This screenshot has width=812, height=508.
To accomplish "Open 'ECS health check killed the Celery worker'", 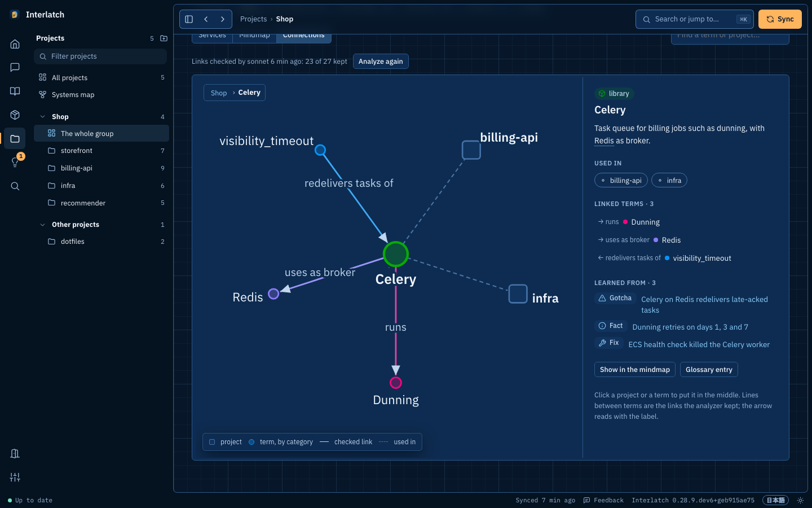I will (699, 345).
